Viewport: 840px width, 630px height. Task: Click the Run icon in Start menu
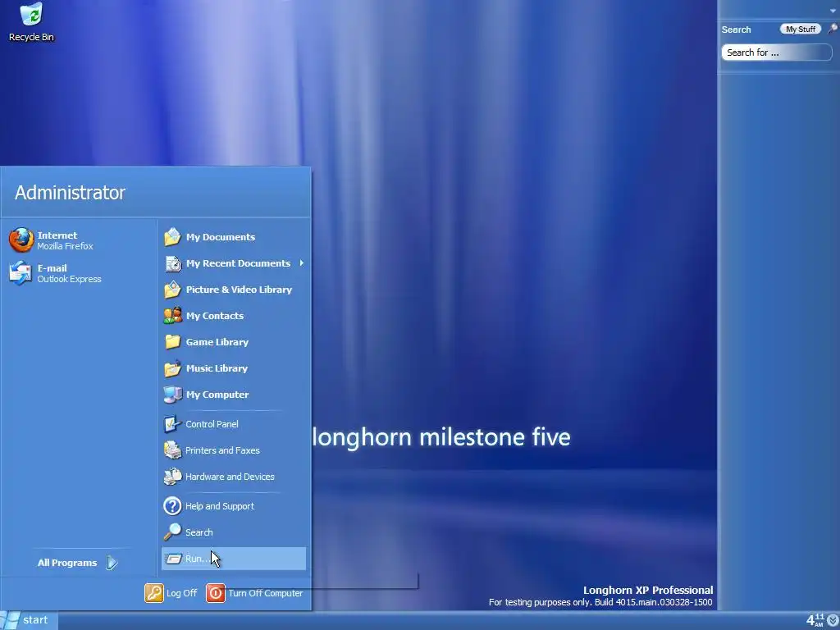point(174,559)
